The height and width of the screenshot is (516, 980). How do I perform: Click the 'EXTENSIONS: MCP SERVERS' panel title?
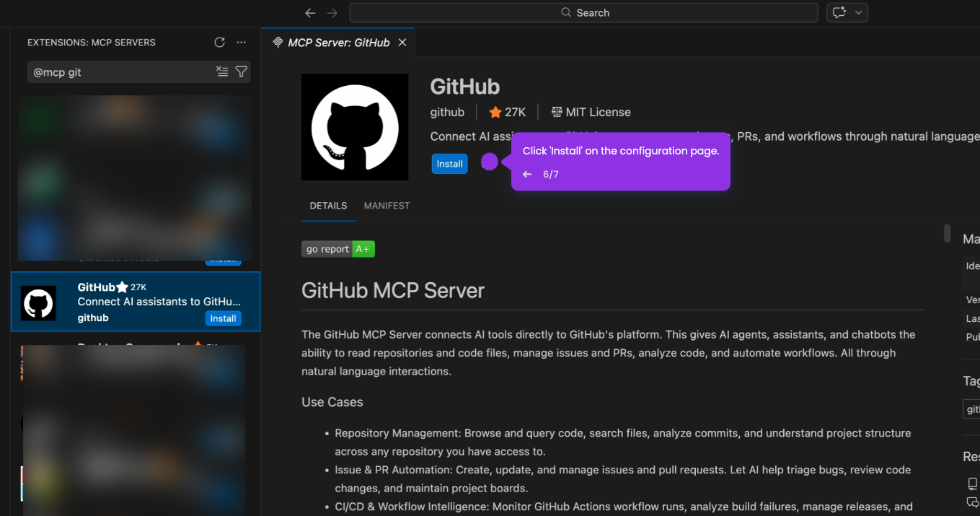pyautogui.click(x=92, y=43)
